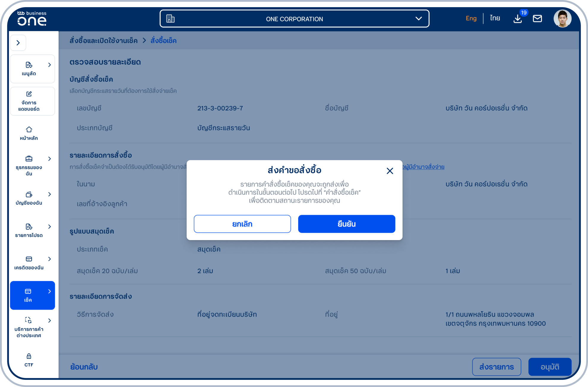Go to หน้าหลัก home icon

tap(29, 130)
